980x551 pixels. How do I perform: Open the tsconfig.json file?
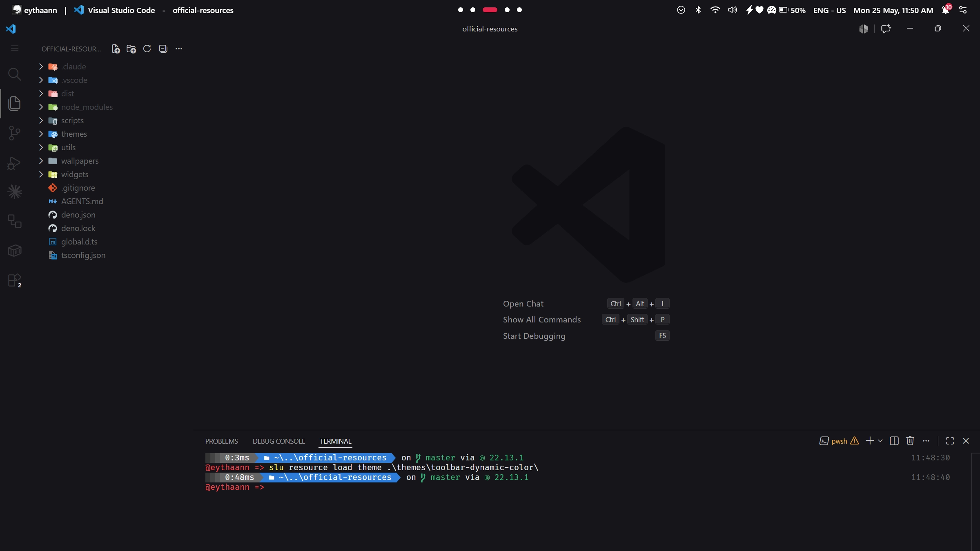click(x=77, y=255)
